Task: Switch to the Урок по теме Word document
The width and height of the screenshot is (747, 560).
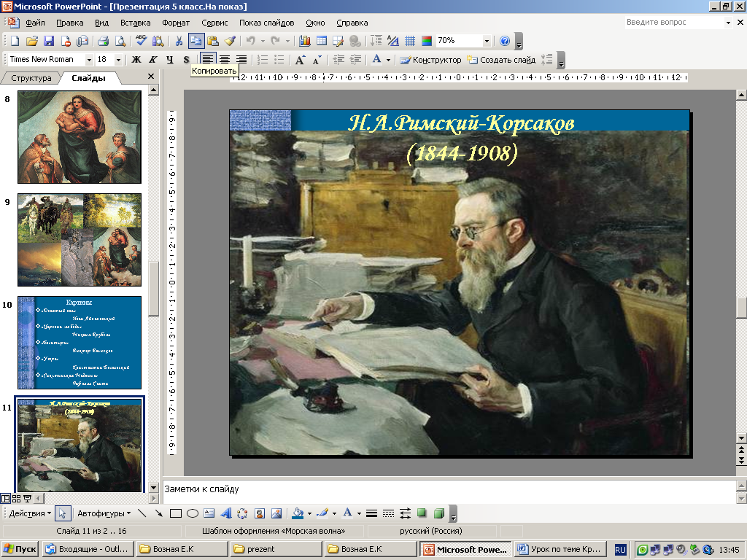Action: [x=561, y=549]
